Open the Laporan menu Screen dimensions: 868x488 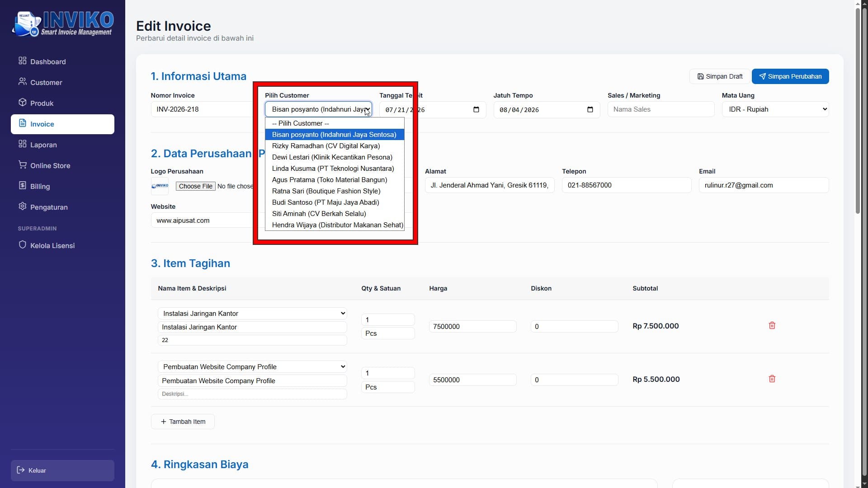(62, 145)
